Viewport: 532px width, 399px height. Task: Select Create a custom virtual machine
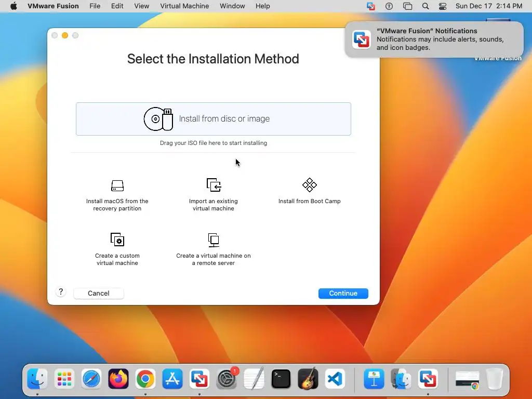(x=117, y=249)
